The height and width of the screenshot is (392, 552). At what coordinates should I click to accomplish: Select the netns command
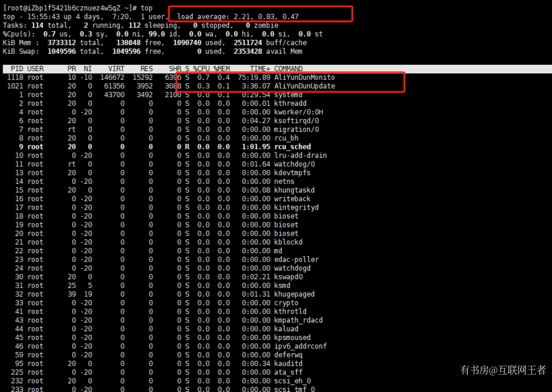(284, 182)
